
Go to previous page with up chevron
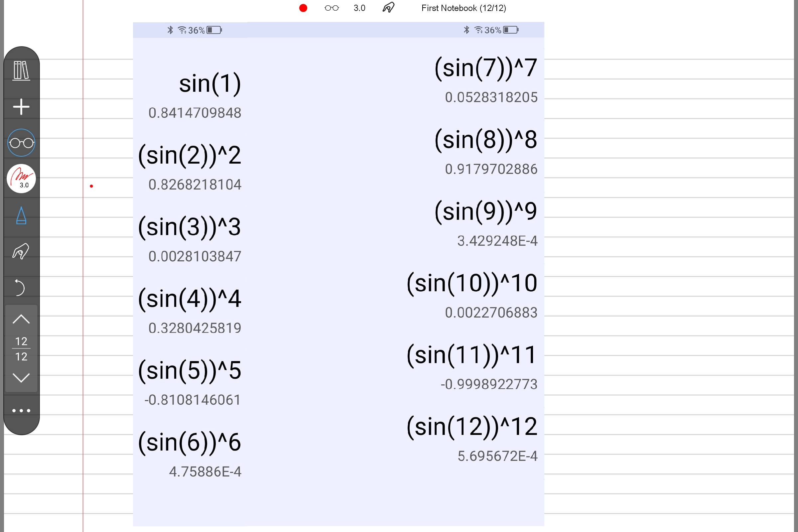point(21,319)
